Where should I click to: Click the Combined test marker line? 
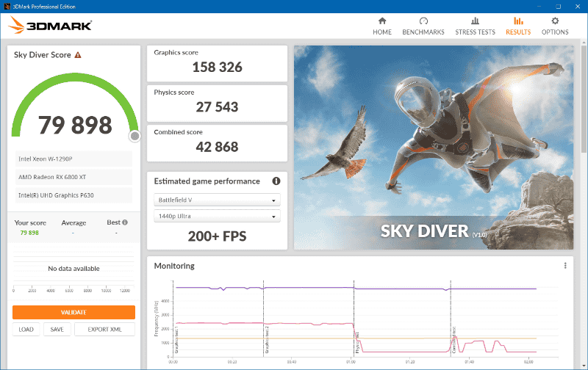(x=451, y=319)
